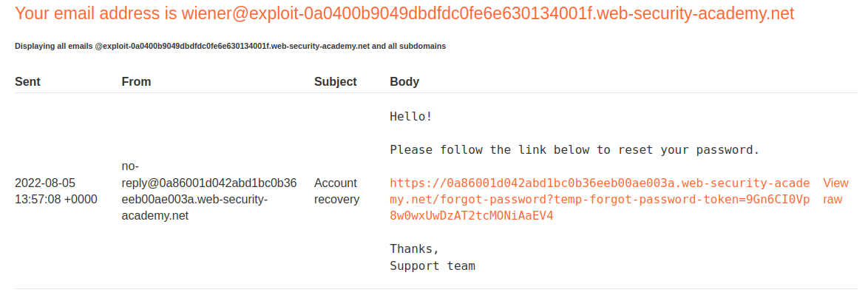Click the "Support team" signature
This screenshot has width=868, height=298.
point(433,265)
